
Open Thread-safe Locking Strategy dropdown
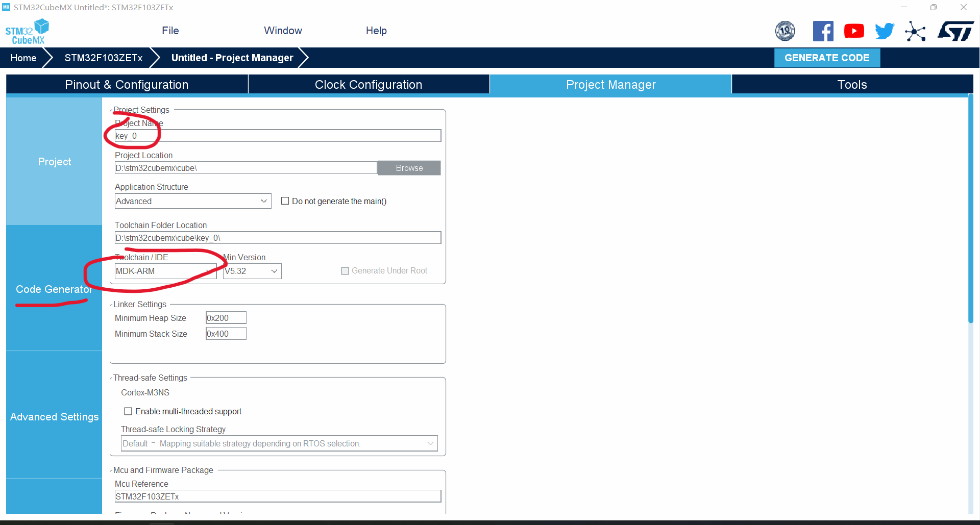pyautogui.click(x=279, y=443)
